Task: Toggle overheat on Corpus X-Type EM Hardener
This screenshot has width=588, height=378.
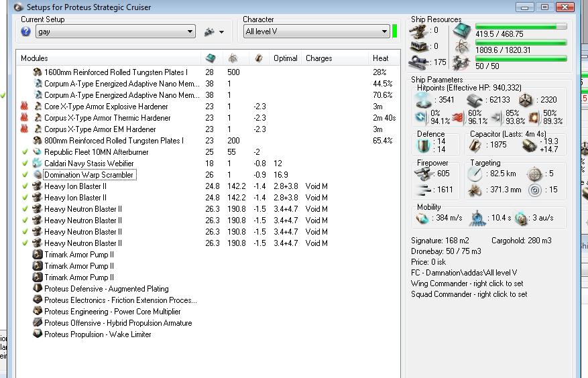Action: [x=24, y=129]
